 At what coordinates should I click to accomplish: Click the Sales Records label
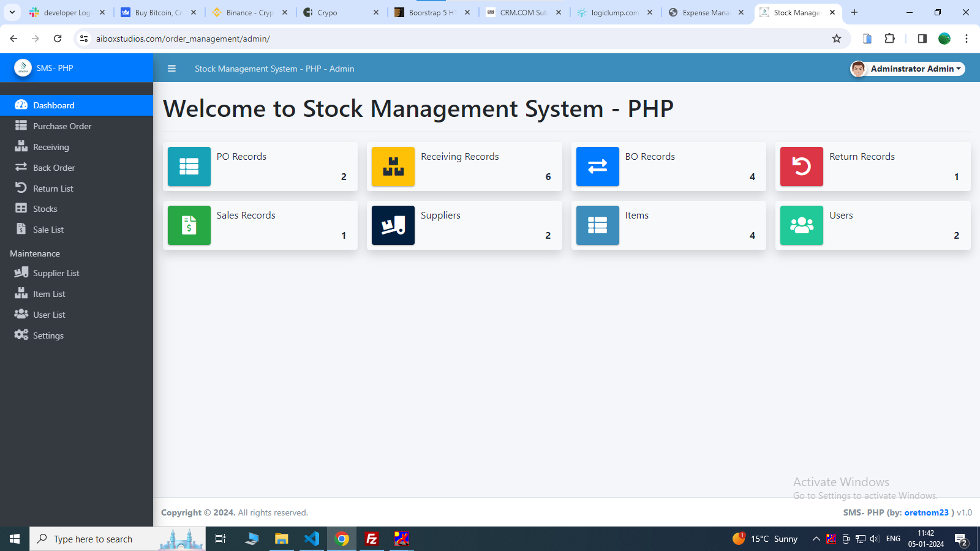(x=246, y=216)
